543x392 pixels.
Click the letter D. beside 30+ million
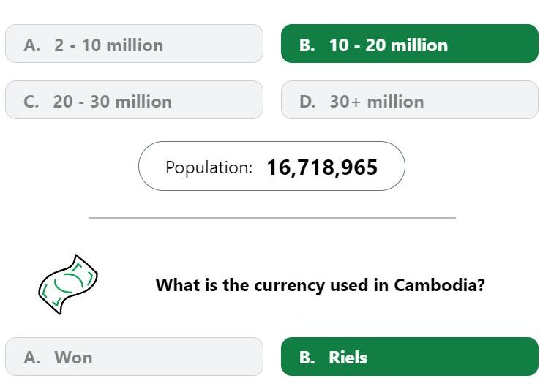pyautogui.click(x=307, y=102)
